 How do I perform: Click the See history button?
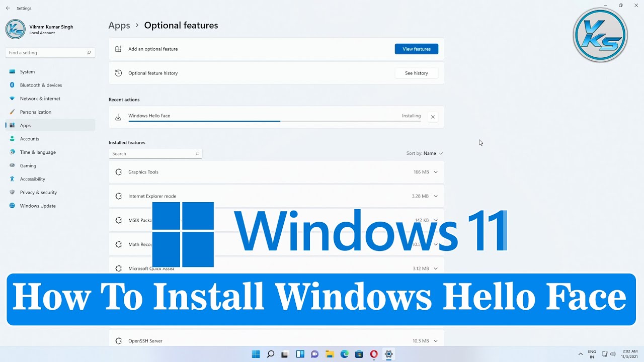point(417,73)
